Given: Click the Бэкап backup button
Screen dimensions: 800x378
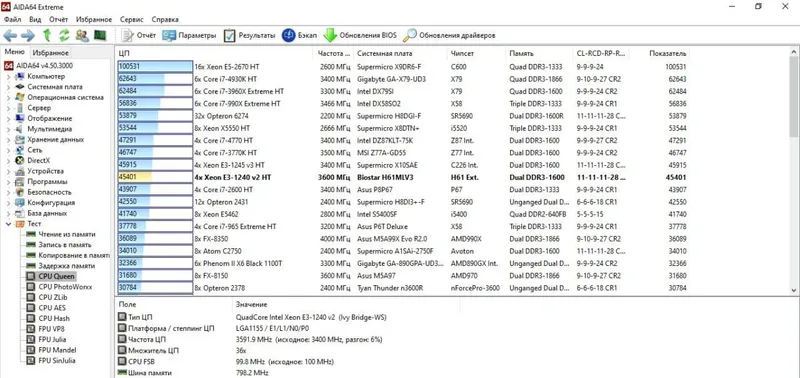Looking at the screenshot, I should point(299,35).
